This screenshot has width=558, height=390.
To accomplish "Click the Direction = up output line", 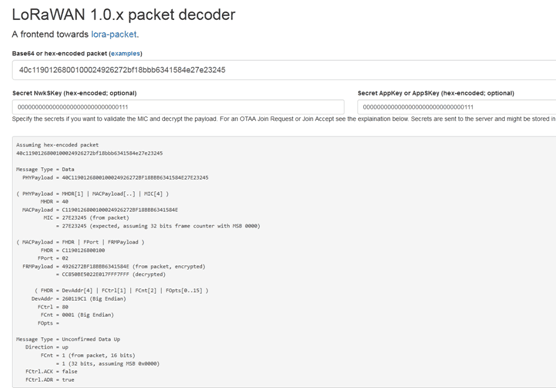I will [x=47, y=347].
